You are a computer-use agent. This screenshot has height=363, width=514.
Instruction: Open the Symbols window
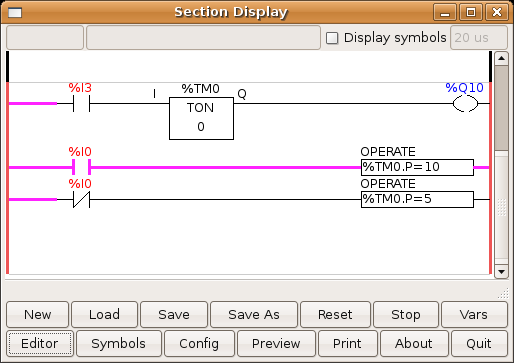[119, 343]
